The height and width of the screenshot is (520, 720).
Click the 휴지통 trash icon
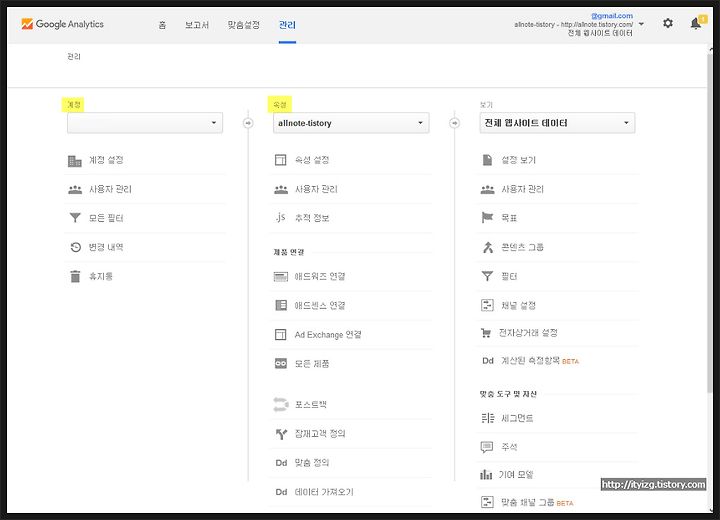pyautogui.click(x=75, y=276)
